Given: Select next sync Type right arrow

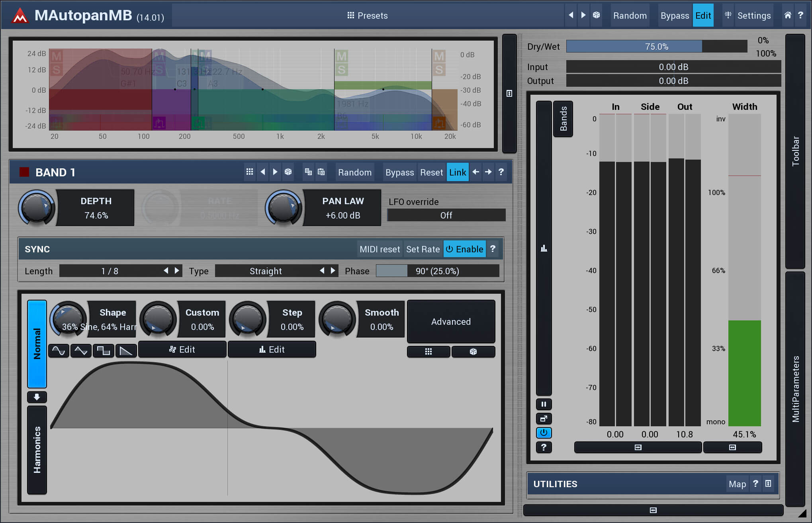Looking at the screenshot, I should (x=333, y=271).
